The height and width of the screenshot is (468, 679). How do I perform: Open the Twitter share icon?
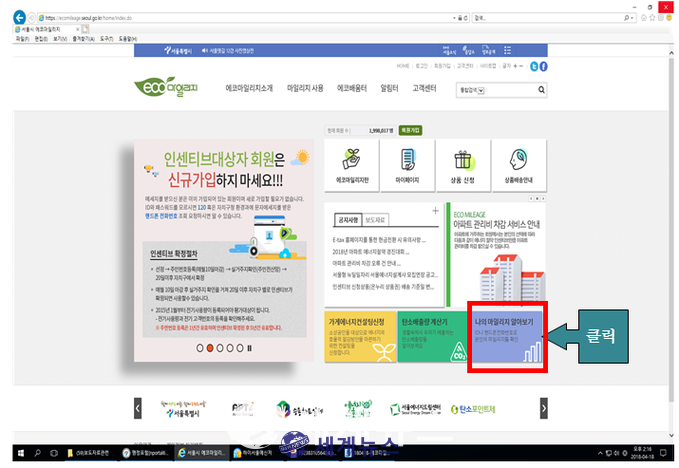(x=534, y=66)
